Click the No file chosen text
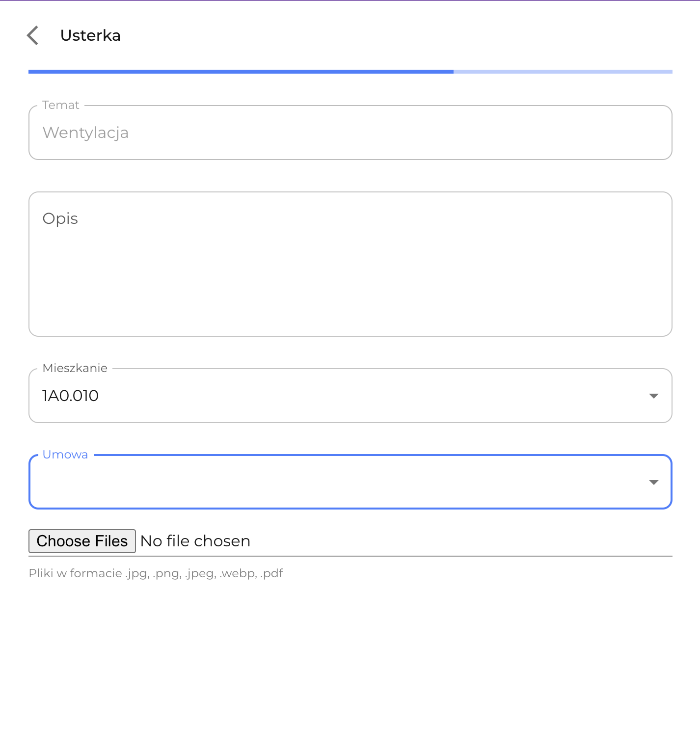Image resolution: width=700 pixels, height=752 pixels. [x=195, y=541]
